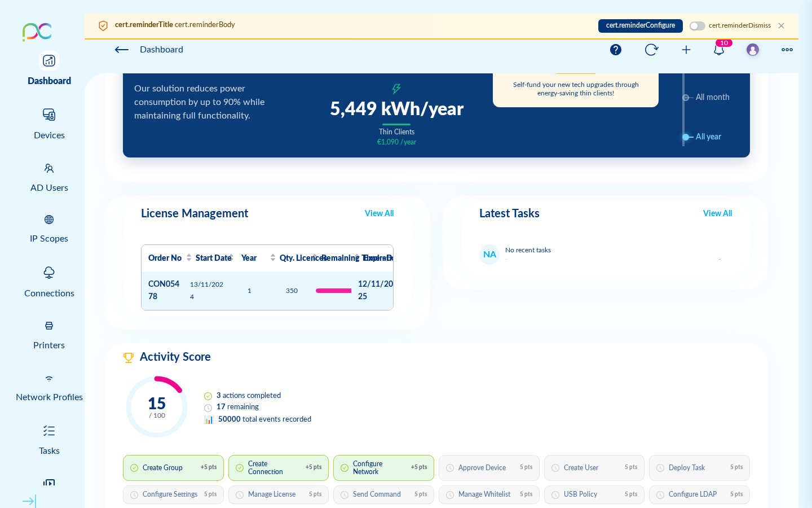Viewport: 812px width, 508px height.
Task: Click the plus add icon in header
Action: [686, 50]
